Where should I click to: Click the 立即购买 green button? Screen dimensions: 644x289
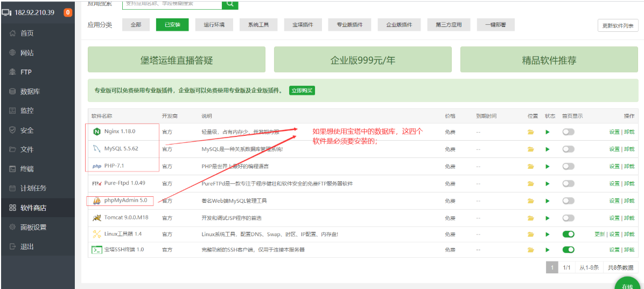tap(302, 91)
